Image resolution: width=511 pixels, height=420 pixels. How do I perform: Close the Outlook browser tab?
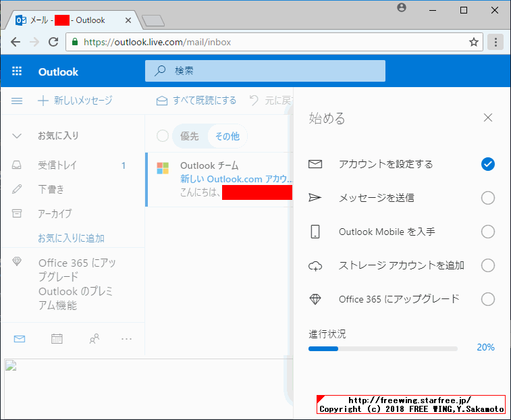point(128,20)
